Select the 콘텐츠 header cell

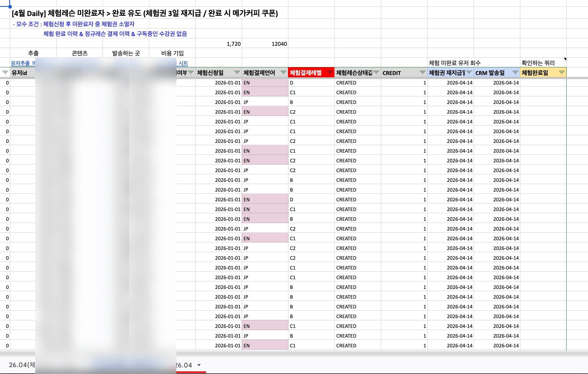click(x=80, y=53)
